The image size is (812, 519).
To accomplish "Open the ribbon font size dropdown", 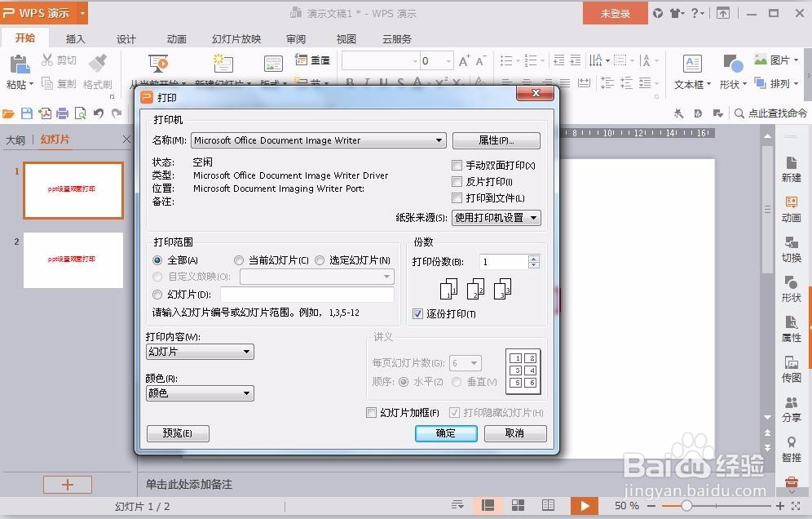I will pos(448,61).
